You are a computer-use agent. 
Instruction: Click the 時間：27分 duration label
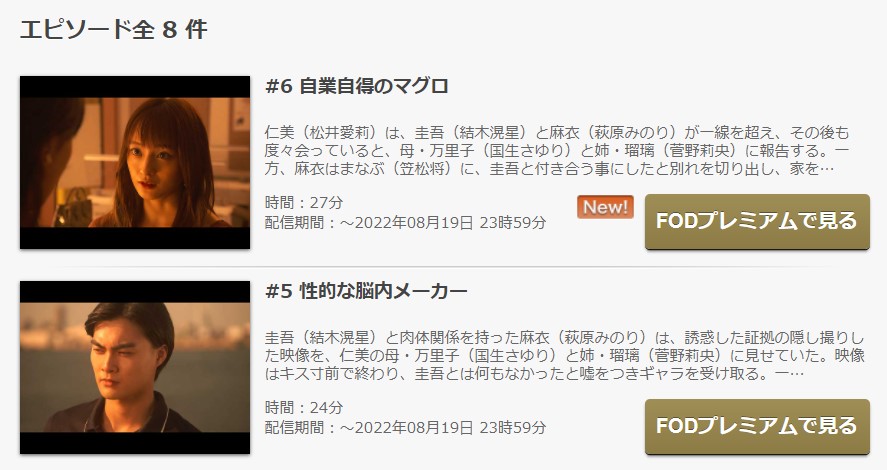(304, 202)
